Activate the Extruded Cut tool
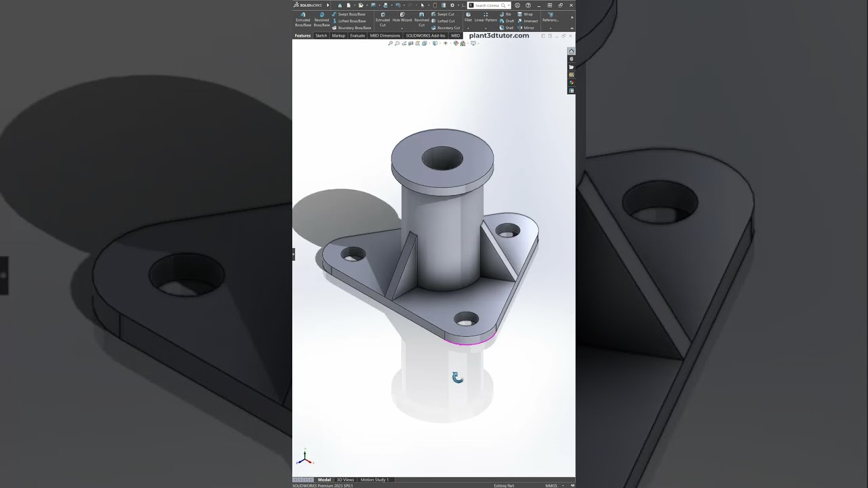This screenshot has height=488, width=868. pos(382,20)
